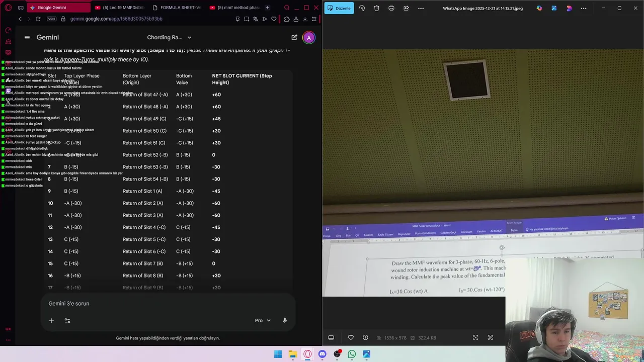Toggle the Opera VPN badge
This screenshot has width=644, height=362.
(51, 19)
